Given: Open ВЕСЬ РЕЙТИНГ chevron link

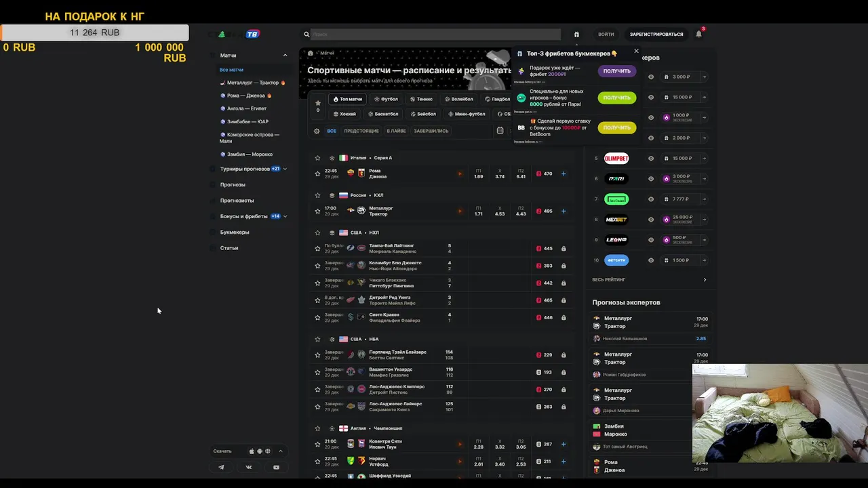Looking at the screenshot, I should coord(705,279).
